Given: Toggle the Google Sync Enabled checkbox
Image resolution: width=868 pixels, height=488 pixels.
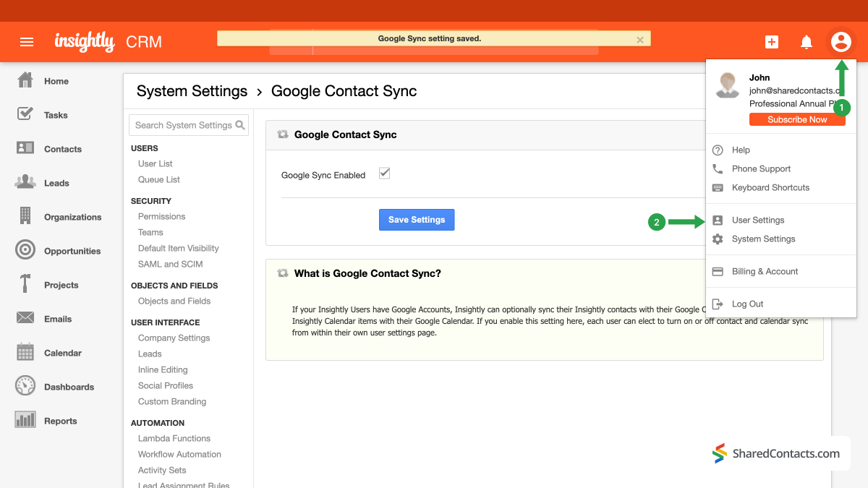Looking at the screenshot, I should click(x=385, y=174).
